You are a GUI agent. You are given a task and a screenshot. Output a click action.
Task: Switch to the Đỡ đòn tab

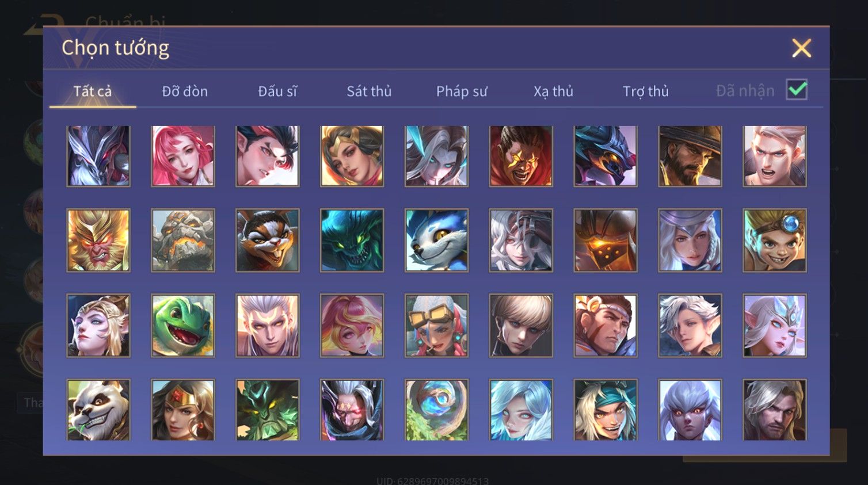tap(185, 91)
